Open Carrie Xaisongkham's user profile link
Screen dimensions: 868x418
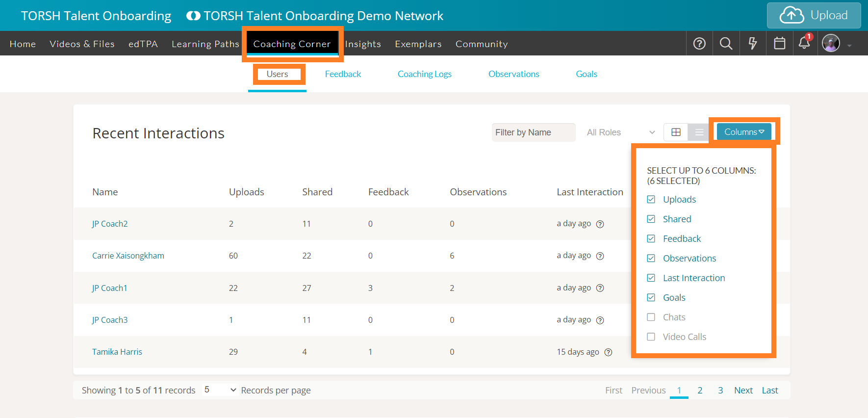128,256
